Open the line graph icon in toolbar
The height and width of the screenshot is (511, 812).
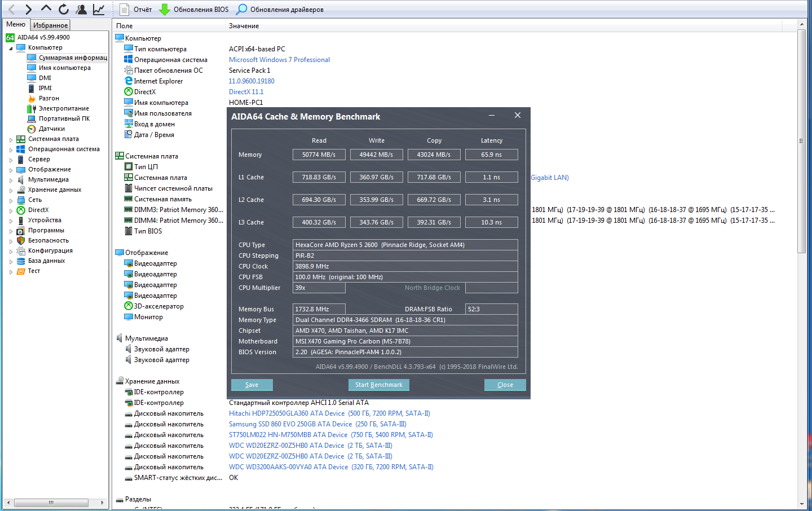point(99,9)
